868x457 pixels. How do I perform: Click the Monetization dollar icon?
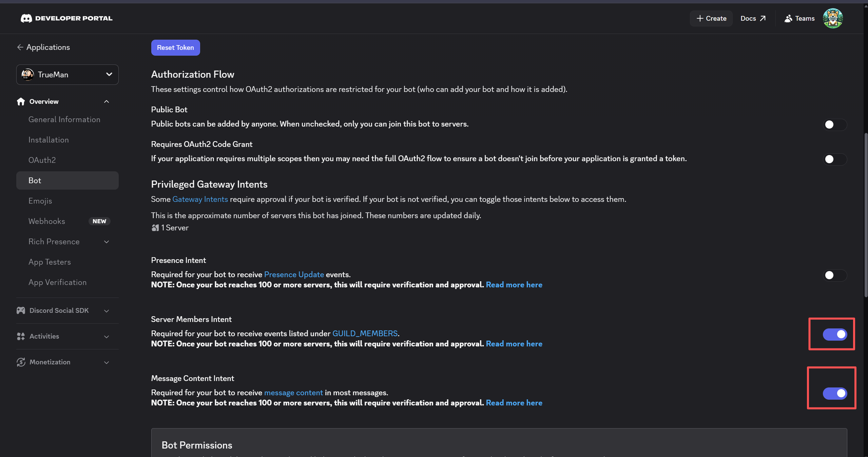pyautogui.click(x=21, y=362)
